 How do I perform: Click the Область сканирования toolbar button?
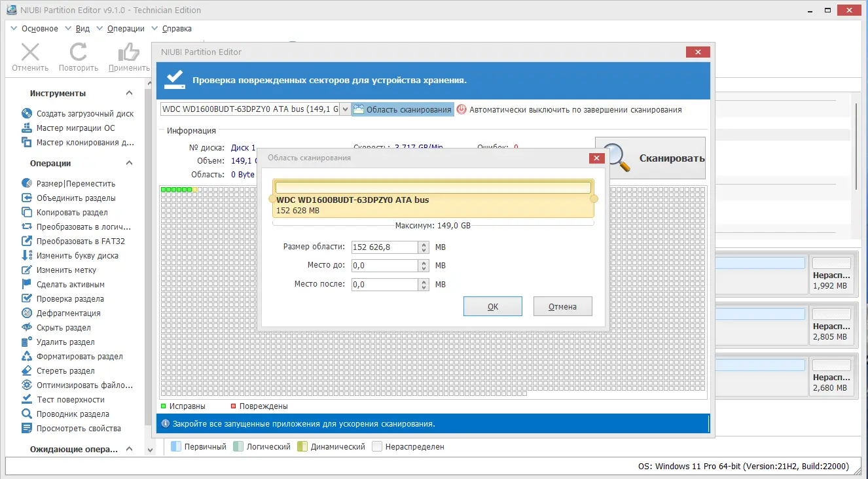click(403, 110)
